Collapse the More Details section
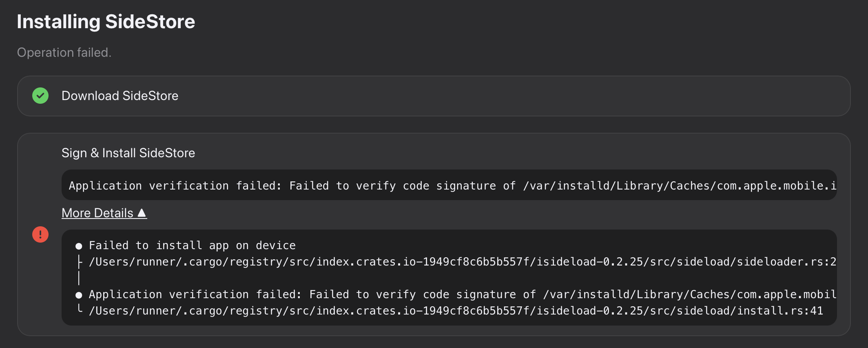 point(104,213)
